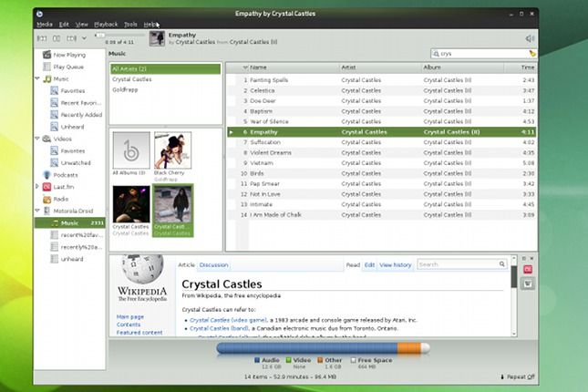Open Wikipedia Discussion tab
Image resolution: width=588 pixels, height=392 pixels.
pyautogui.click(x=213, y=265)
